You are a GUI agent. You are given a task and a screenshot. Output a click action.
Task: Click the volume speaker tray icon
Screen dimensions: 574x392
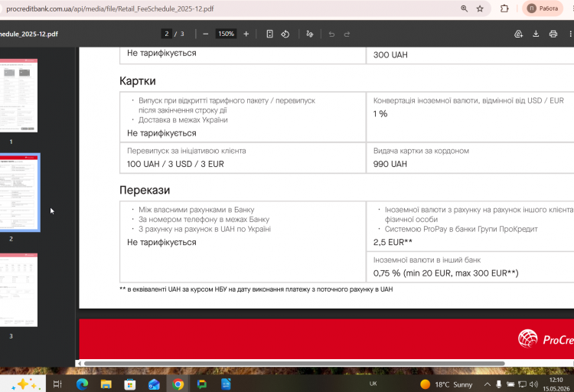click(x=533, y=384)
